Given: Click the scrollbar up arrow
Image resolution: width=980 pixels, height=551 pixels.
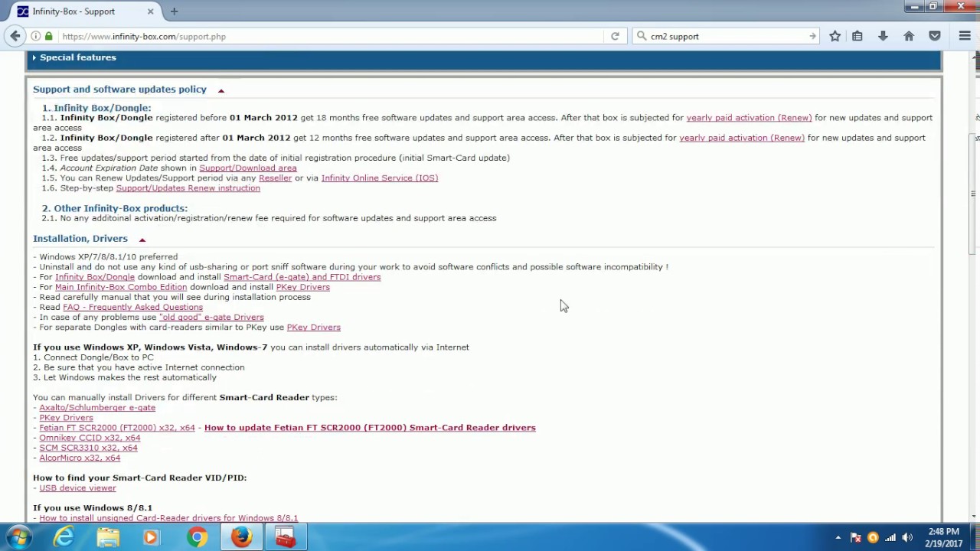Looking at the screenshot, I should click(974, 57).
